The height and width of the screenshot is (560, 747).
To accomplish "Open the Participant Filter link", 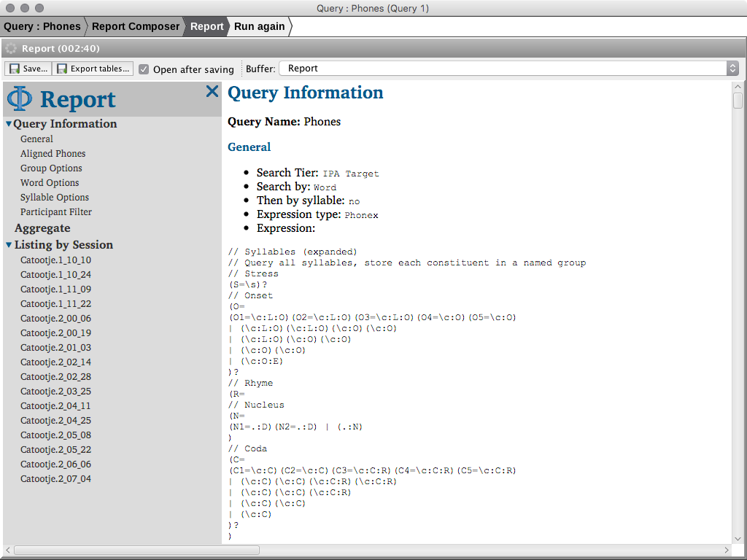I will (56, 212).
